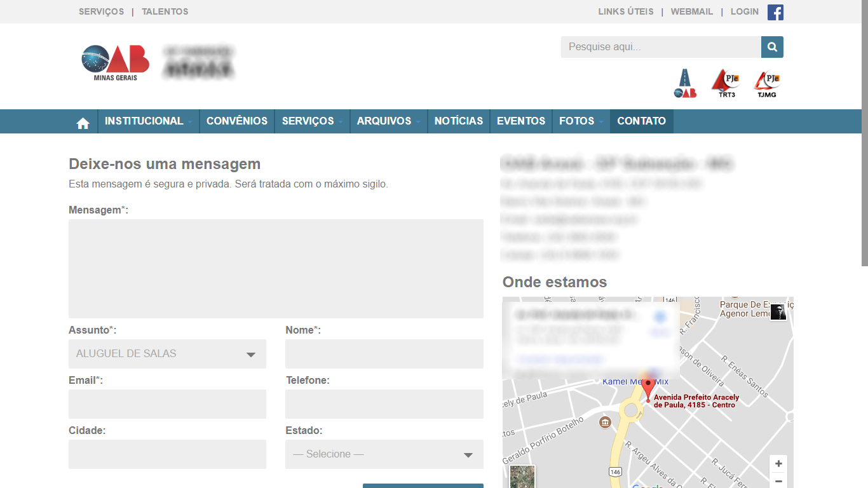This screenshot has height=488, width=868.
Task: Expand the Institucional menu
Action: (x=148, y=121)
